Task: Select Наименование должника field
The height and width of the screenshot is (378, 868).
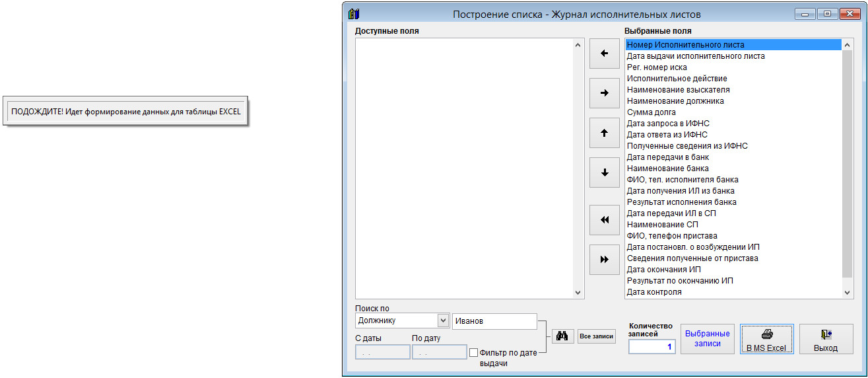Action: 733,101
